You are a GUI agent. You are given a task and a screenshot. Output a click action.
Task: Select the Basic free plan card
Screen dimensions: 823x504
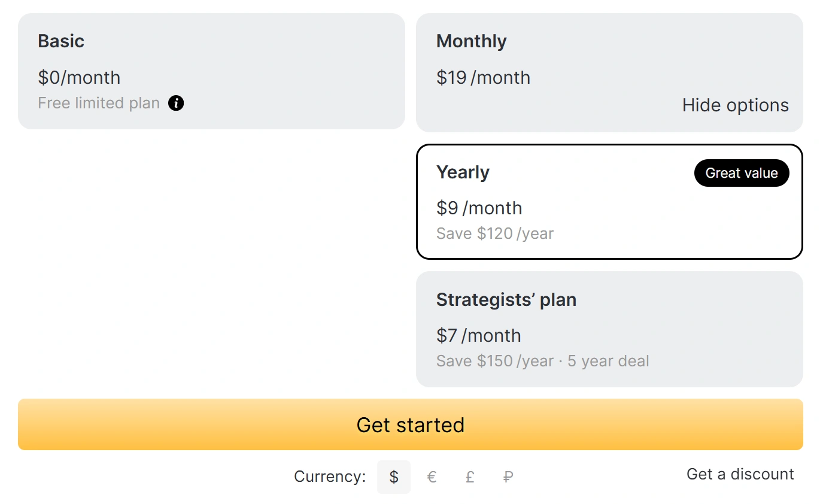click(211, 71)
